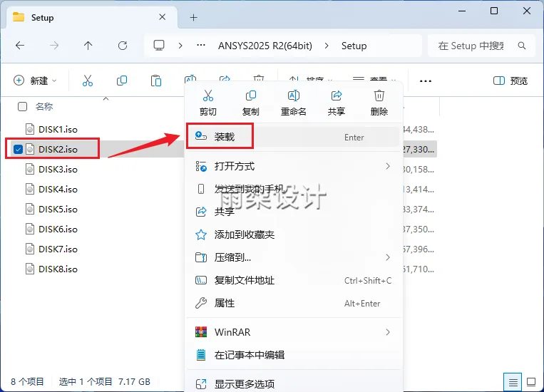The width and height of the screenshot is (544, 392).
Task: Uncheck the DISK2.iso checkbox
Action: pyautogui.click(x=18, y=149)
